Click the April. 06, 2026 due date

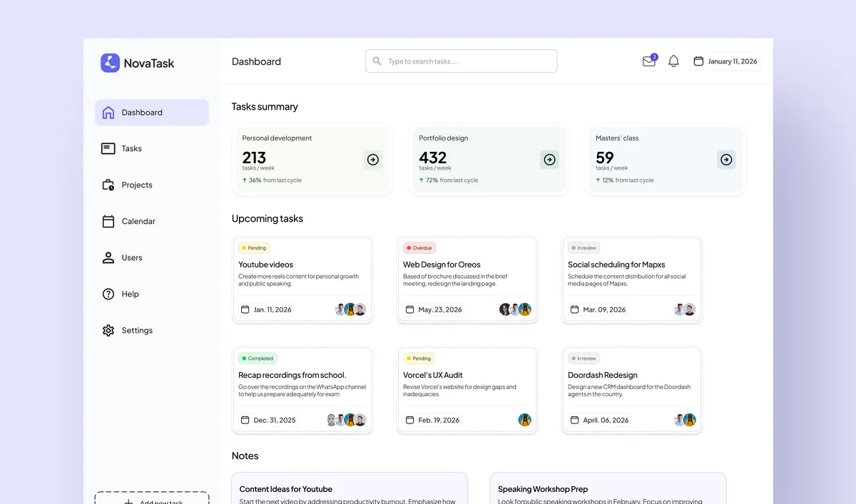pyautogui.click(x=606, y=420)
